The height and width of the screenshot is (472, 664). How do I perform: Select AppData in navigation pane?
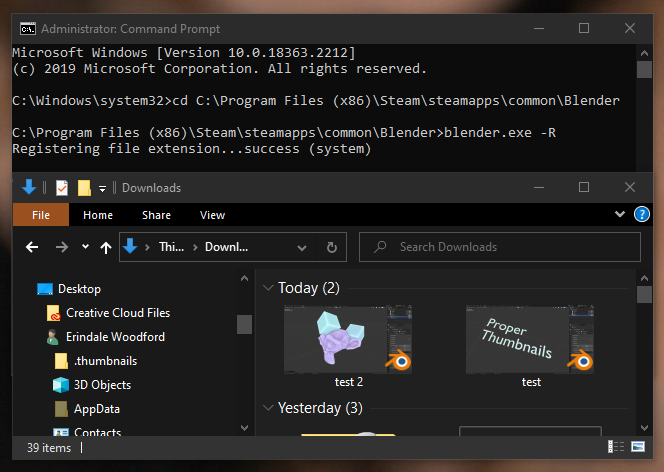pyautogui.click(x=97, y=409)
